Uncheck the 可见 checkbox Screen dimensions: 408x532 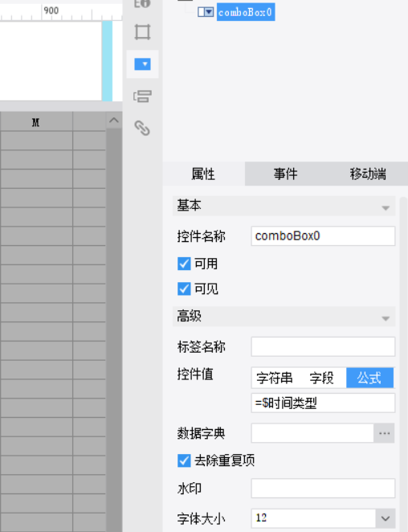184,289
